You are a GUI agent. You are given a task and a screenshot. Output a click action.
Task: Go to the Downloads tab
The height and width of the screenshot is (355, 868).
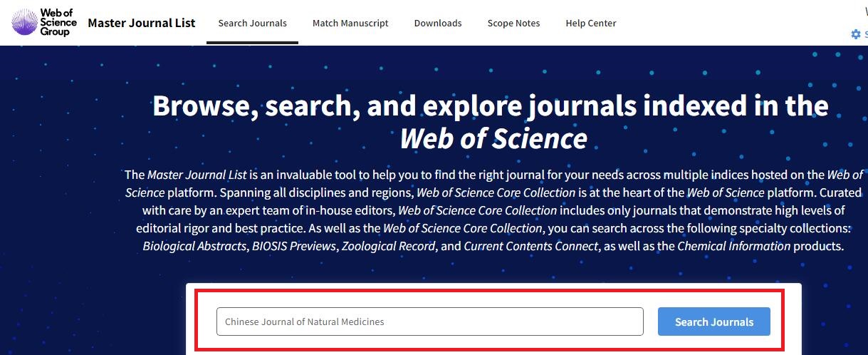438,23
